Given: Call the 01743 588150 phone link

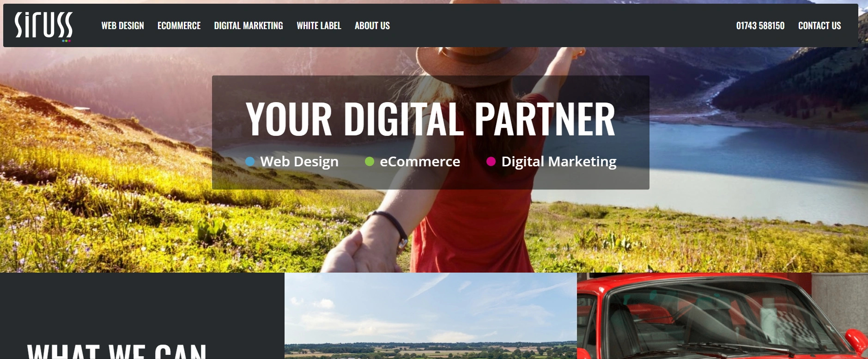Looking at the screenshot, I should click(x=760, y=26).
